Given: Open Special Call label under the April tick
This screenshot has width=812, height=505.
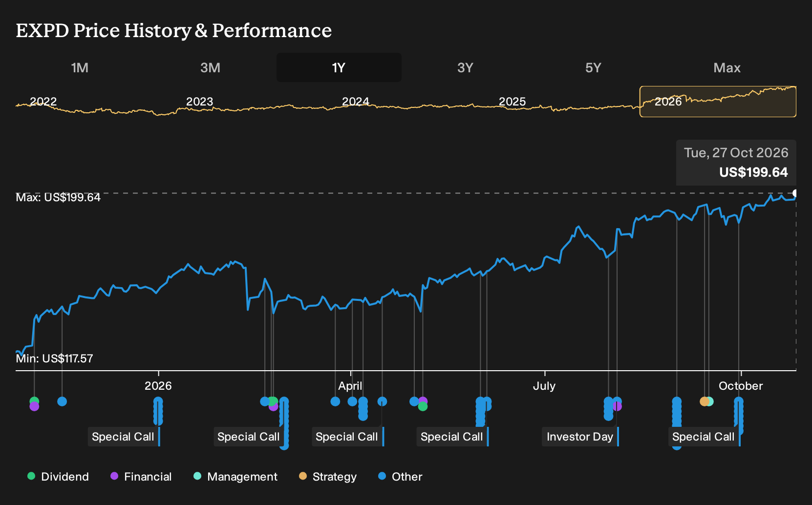Looking at the screenshot, I should pos(347,437).
